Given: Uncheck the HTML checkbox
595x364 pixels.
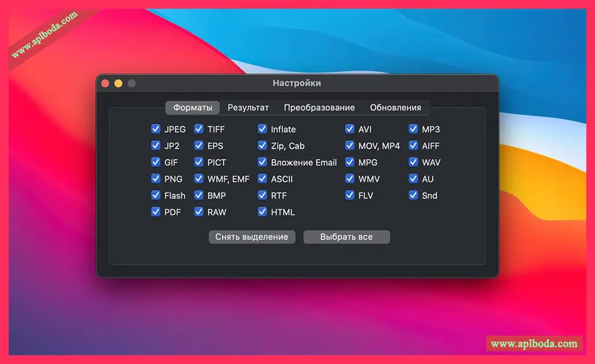Looking at the screenshot, I should click(x=262, y=212).
